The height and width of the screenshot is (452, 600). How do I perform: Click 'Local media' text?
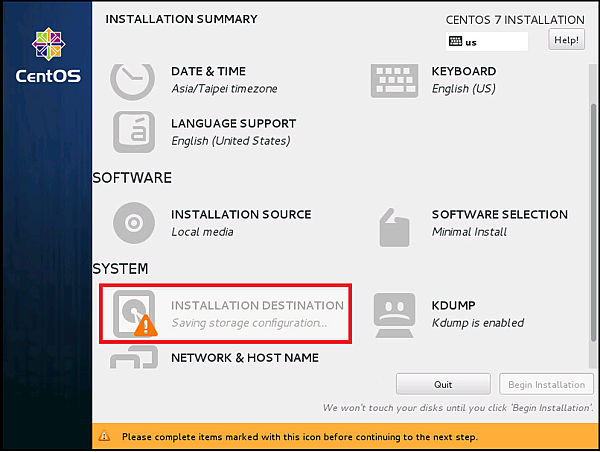click(x=202, y=232)
